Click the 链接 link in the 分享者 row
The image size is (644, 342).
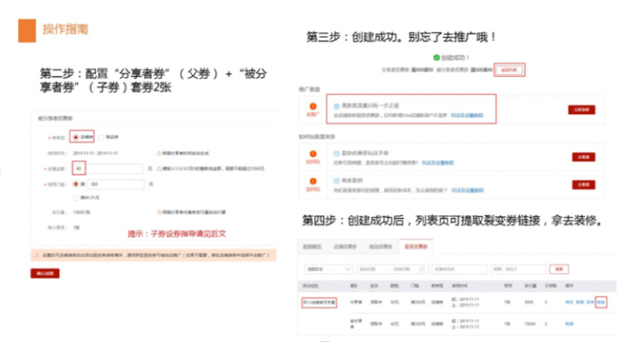[x=601, y=302]
